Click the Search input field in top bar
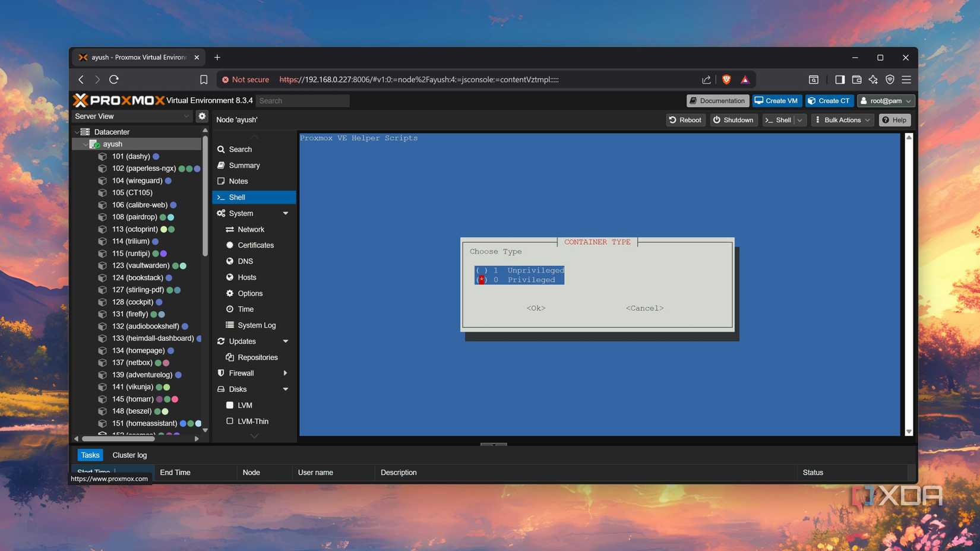This screenshot has height=551, width=980. pyautogui.click(x=303, y=100)
